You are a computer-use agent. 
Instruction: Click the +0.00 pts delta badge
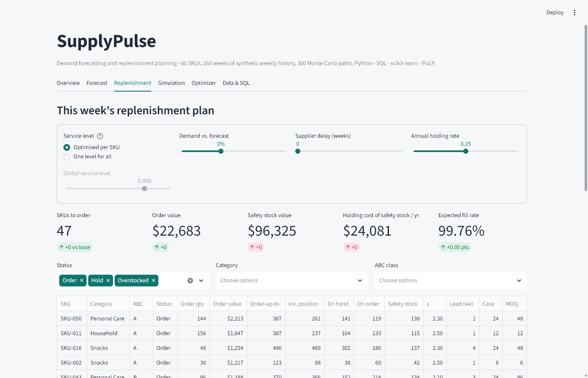point(455,247)
